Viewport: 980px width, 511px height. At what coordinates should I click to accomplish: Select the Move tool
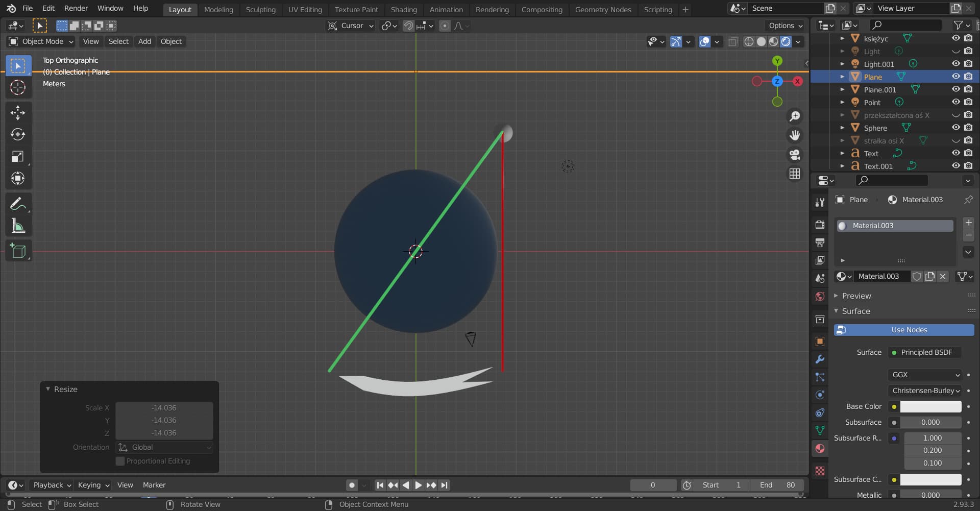[x=18, y=112]
